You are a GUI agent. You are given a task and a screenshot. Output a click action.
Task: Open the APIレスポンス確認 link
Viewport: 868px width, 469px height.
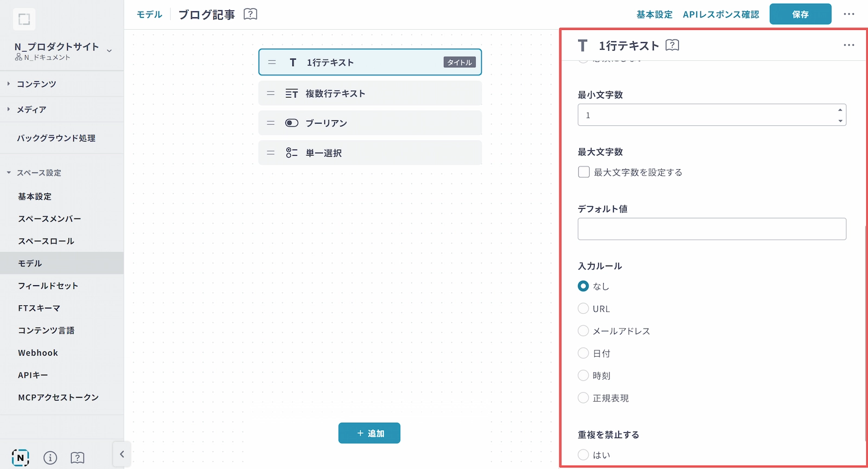point(720,15)
